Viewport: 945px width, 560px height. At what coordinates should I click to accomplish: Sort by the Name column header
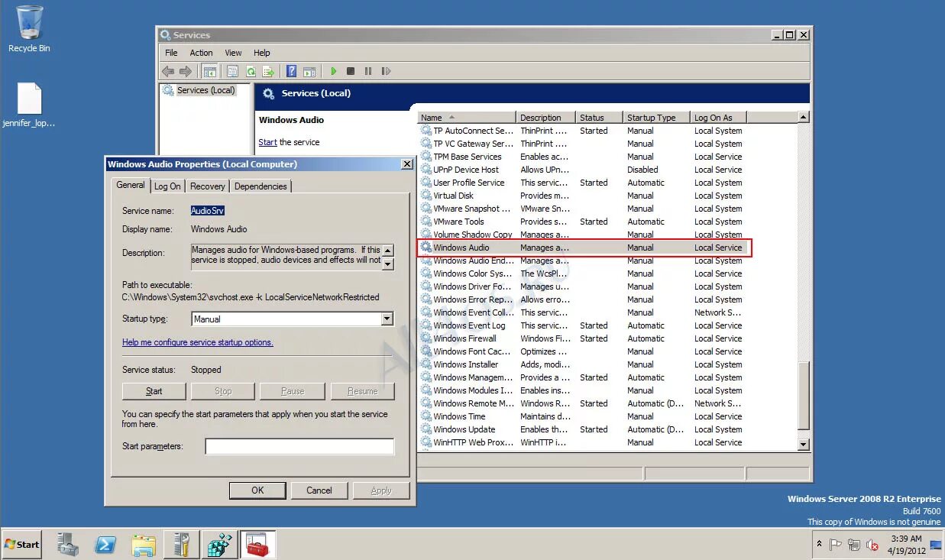click(466, 118)
